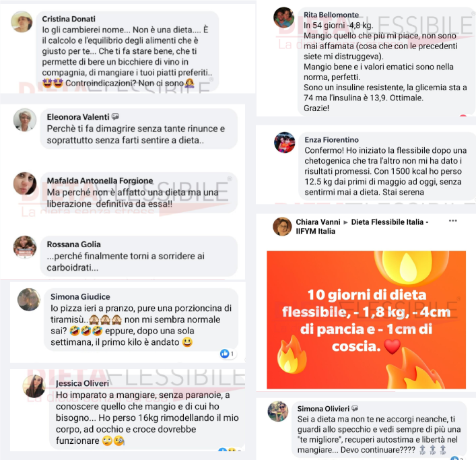
Task: Open Rita Bellomonte's avatar photo
Action: point(284,18)
